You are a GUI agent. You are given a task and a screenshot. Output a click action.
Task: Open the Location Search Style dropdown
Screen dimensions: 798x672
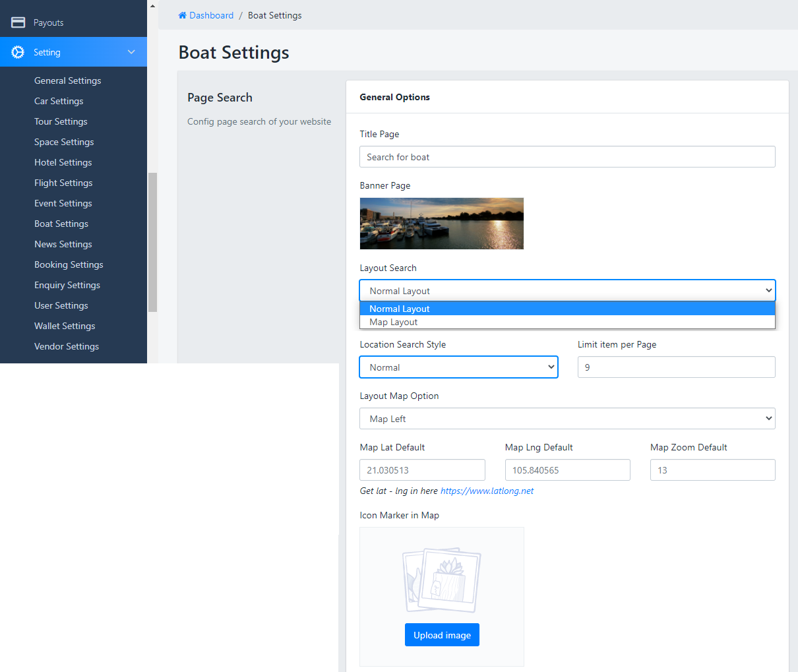(x=458, y=367)
